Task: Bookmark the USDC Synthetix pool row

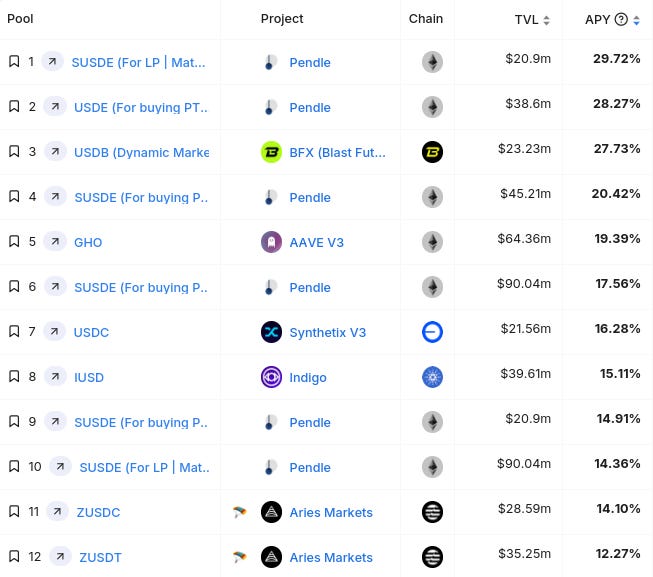Action: click(14, 331)
